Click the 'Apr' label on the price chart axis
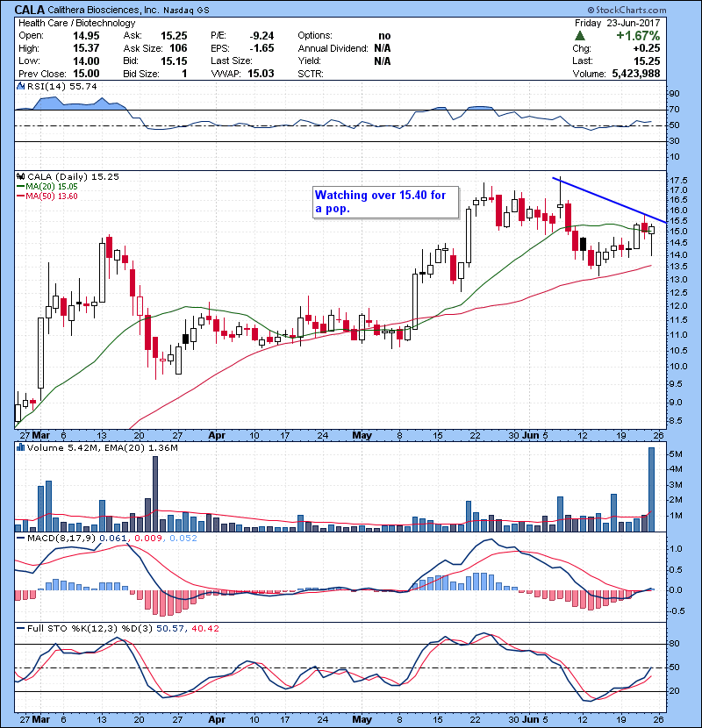The height and width of the screenshot is (728, 702). click(217, 436)
